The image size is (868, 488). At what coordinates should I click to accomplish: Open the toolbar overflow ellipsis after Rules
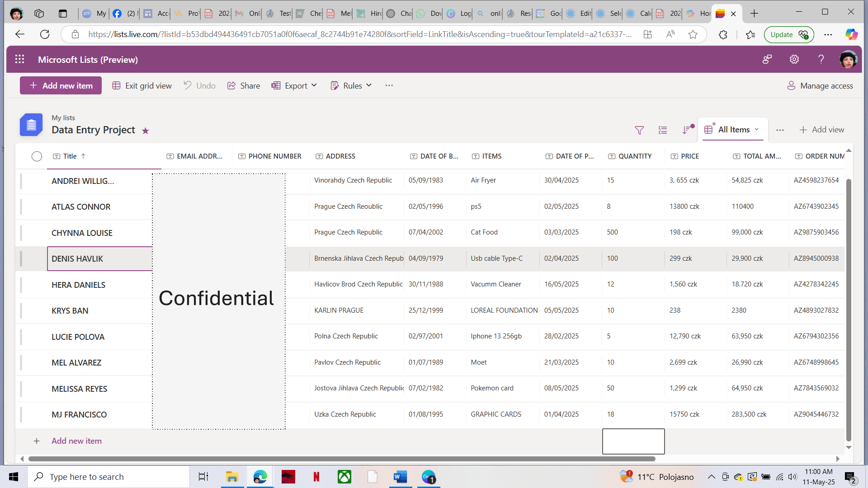tap(389, 85)
